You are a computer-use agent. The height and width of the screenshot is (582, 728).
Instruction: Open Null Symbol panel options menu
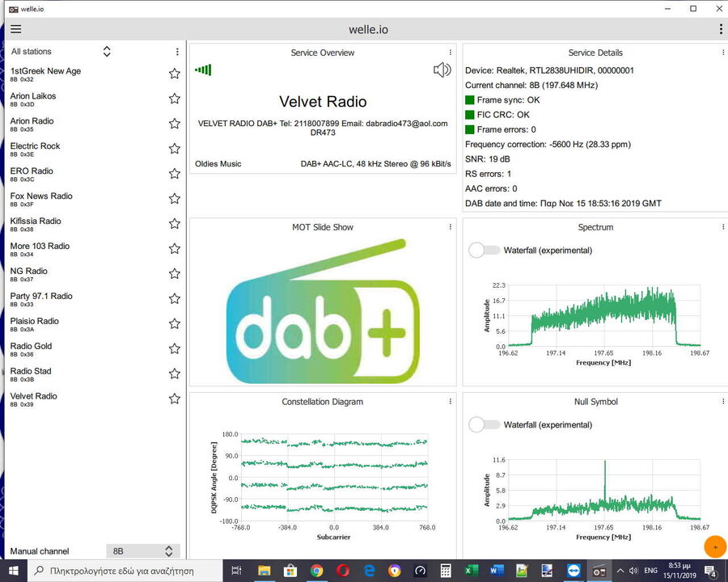[723, 402]
